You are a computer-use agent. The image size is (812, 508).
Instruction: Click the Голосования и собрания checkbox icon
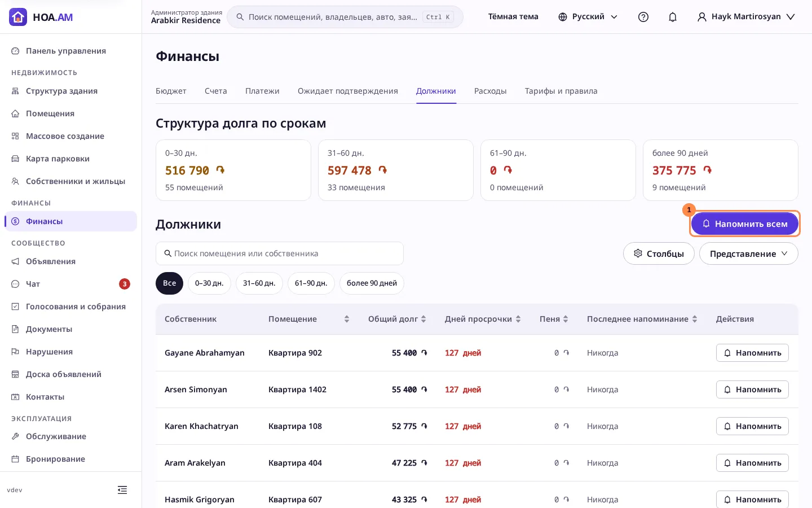click(15, 306)
